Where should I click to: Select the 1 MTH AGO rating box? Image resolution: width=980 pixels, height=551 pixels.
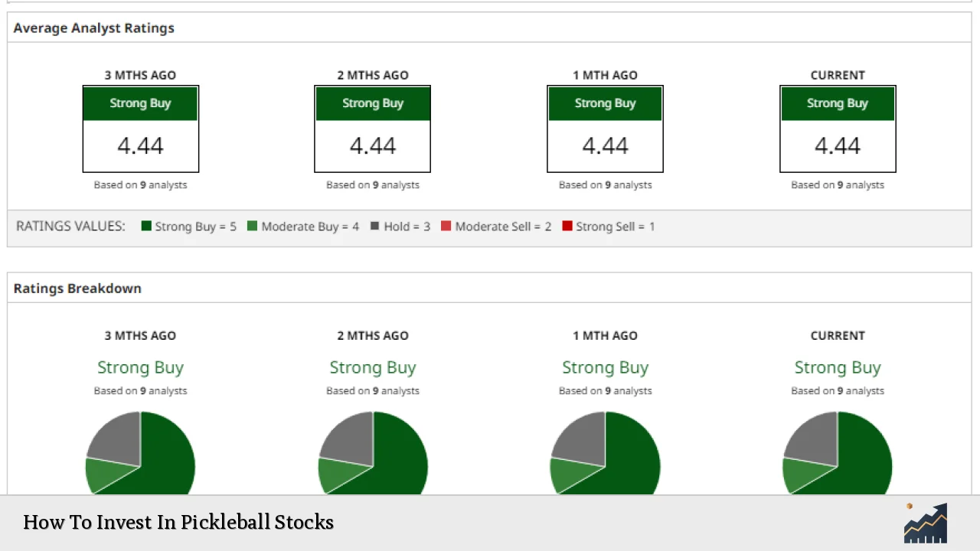[605, 129]
